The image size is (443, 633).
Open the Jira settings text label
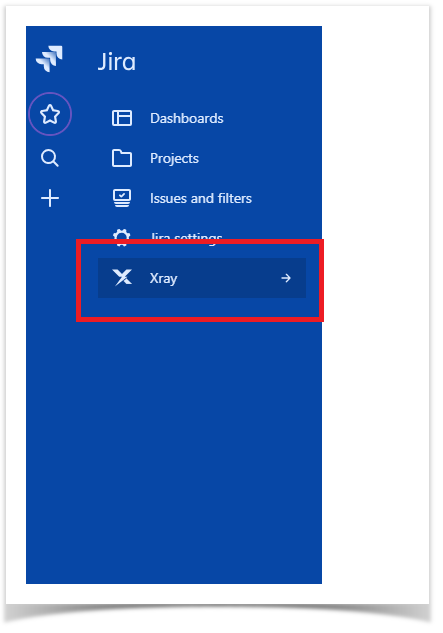point(186,236)
